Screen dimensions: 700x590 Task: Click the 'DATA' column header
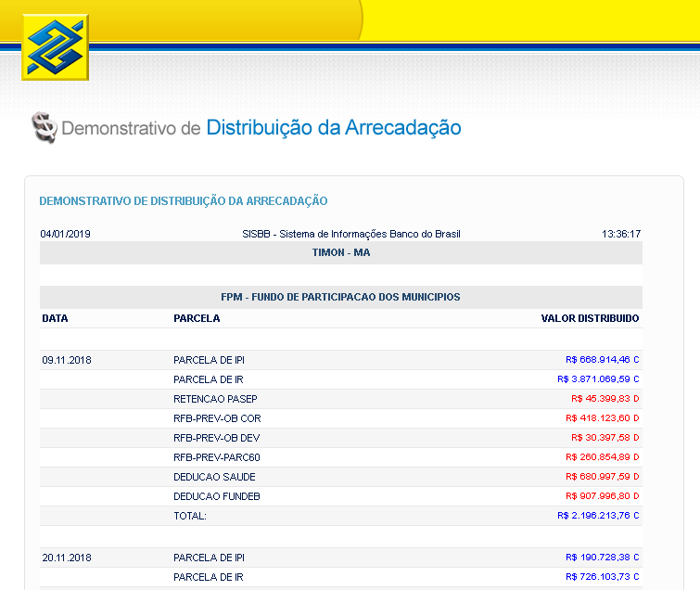(55, 318)
